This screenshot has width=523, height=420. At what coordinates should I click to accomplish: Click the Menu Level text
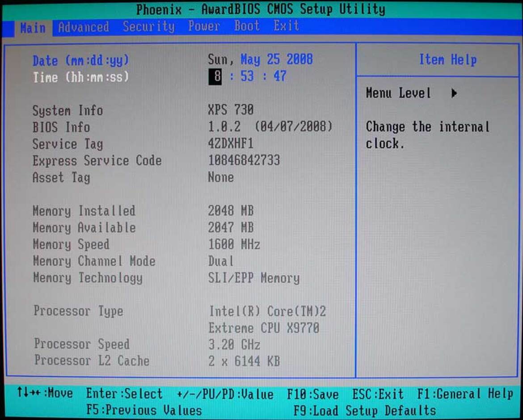(x=398, y=93)
